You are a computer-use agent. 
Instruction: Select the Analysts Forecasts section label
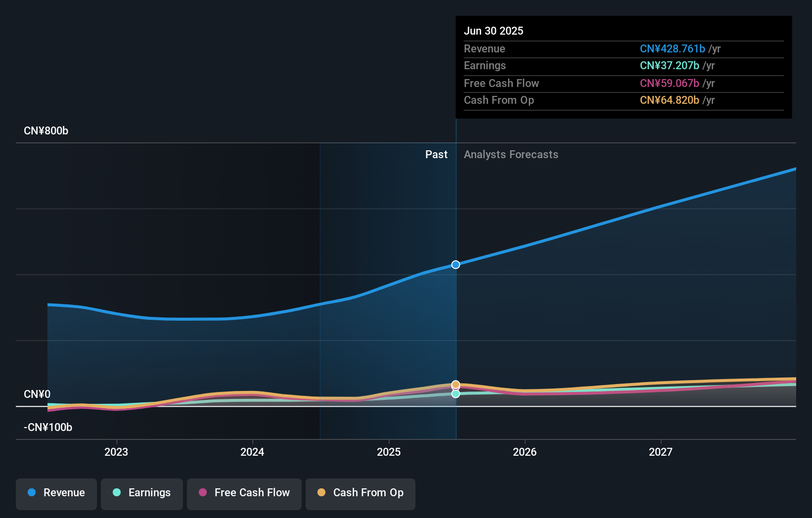pyautogui.click(x=511, y=154)
